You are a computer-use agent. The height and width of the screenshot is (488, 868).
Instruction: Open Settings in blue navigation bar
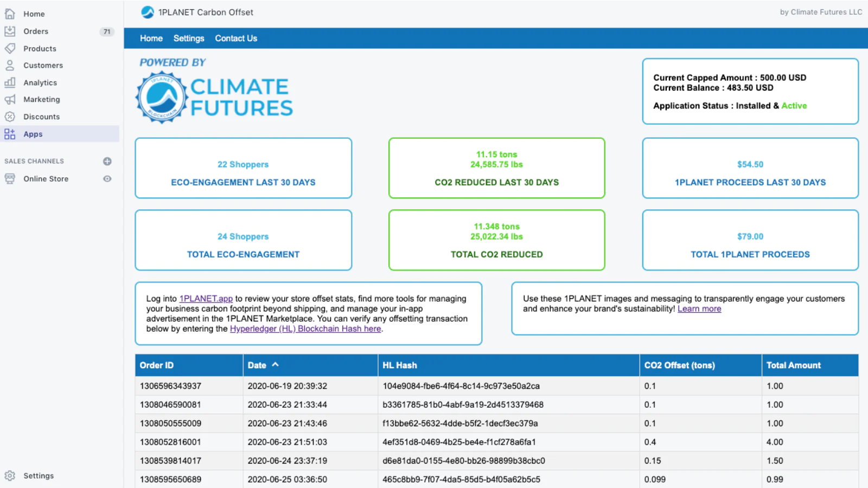click(x=189, y=38)
